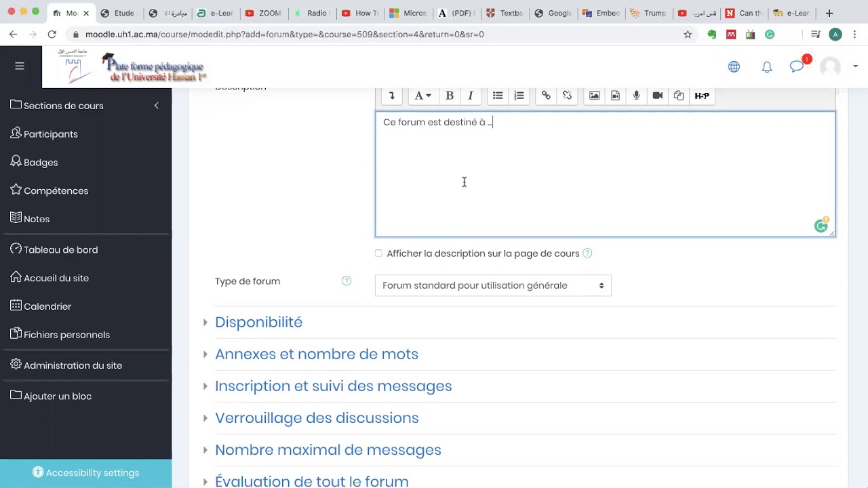Open the Evernote extension icon
The width and height of the screenshot is (868, 488).
pos(711,35)
